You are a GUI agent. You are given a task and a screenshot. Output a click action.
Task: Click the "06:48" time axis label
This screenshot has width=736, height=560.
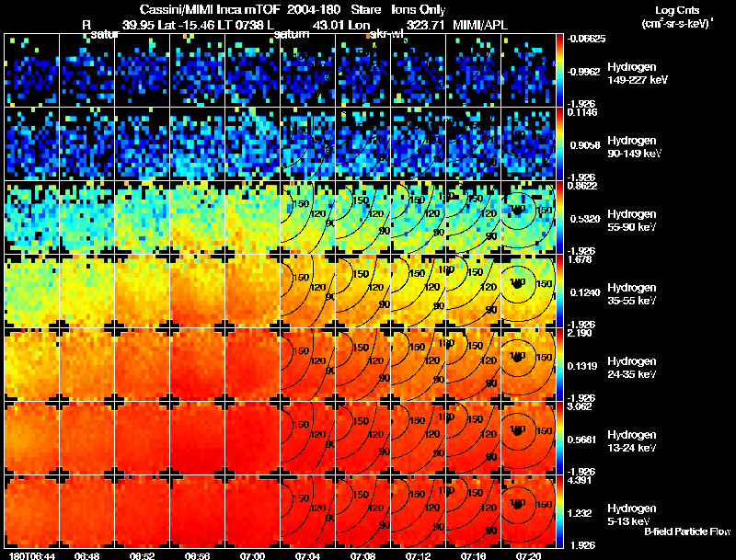coord(87,556)
